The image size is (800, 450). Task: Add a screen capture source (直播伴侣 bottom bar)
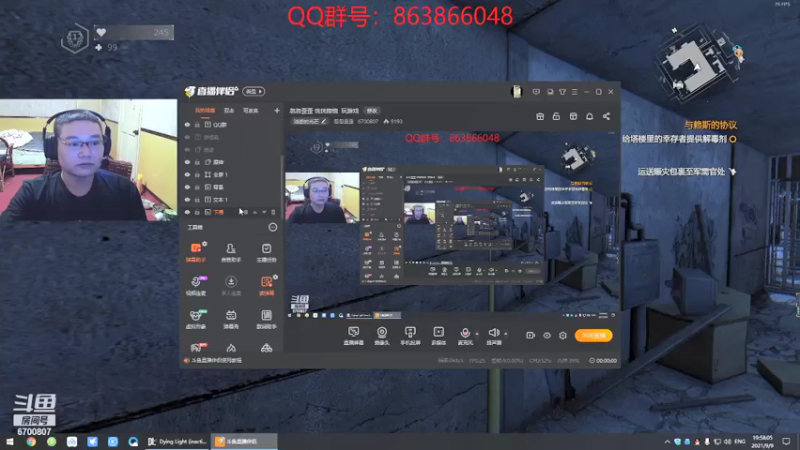point(354,336)
